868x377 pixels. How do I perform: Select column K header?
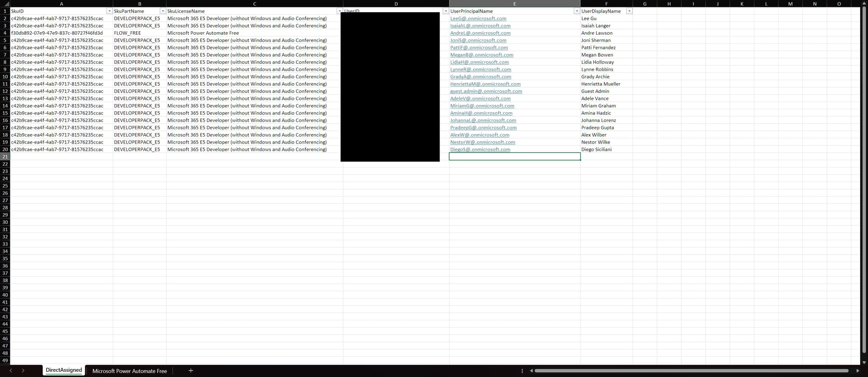point(742,3)
